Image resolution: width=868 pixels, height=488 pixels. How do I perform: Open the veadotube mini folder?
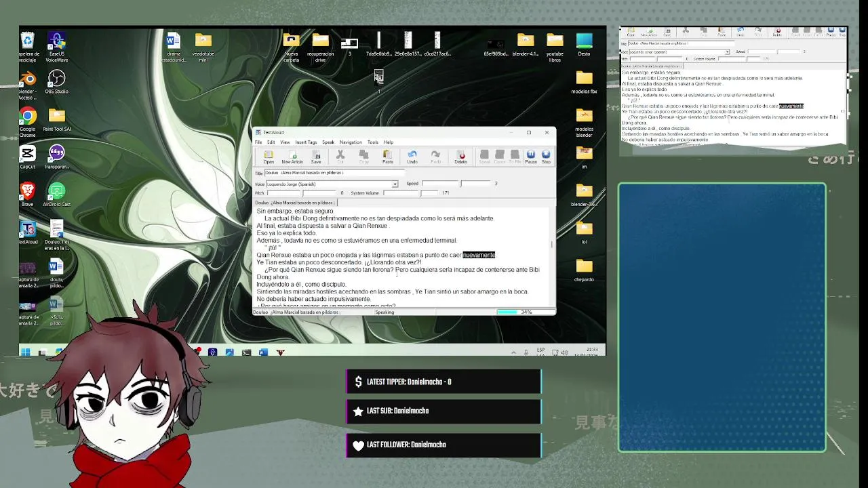(203, 47)
